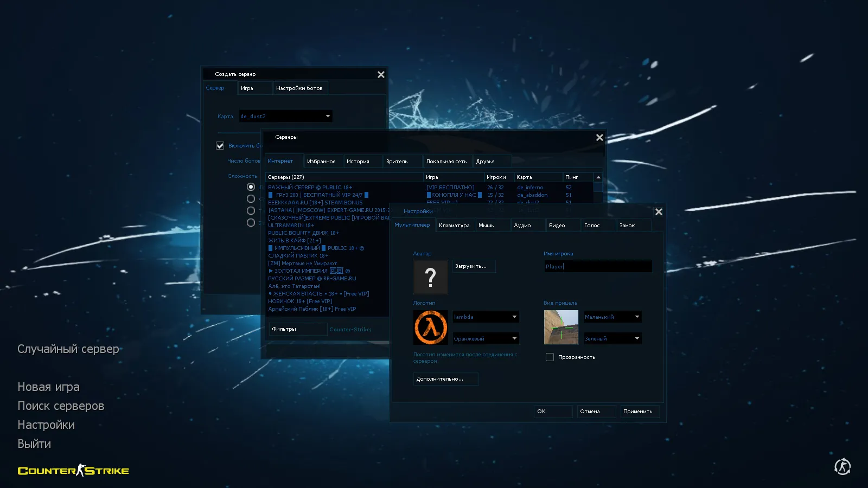Select Поиск серверов in the main menu

[60, 406]
